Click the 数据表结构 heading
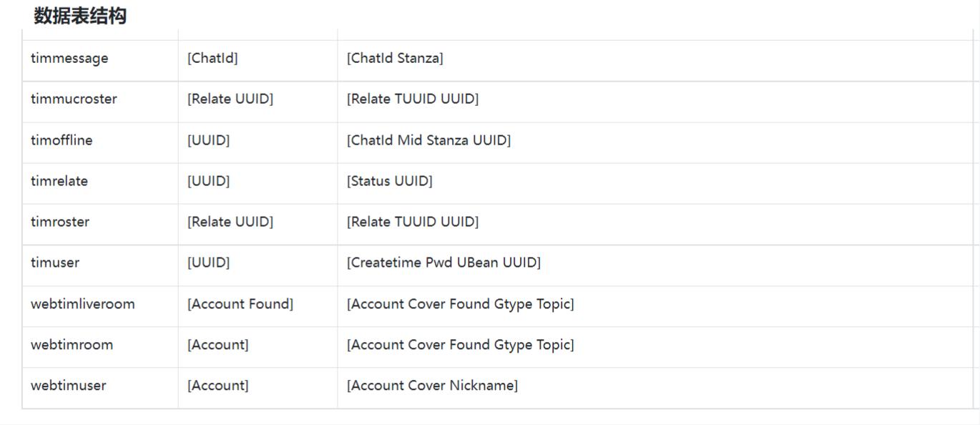Viewport: 980px width, 425px height. click(80, 16)
